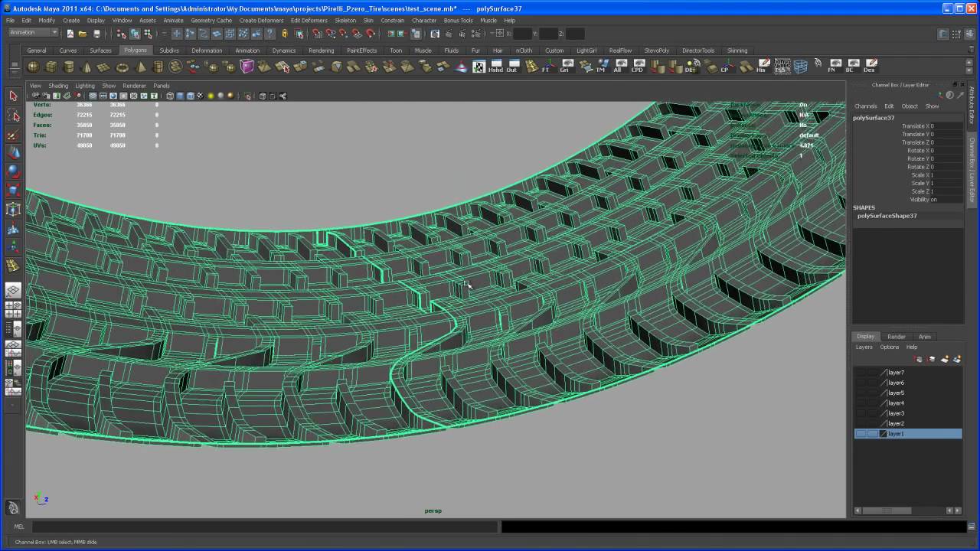Click the Scale X value field
The image size is (980, 551).
[947, 175]
